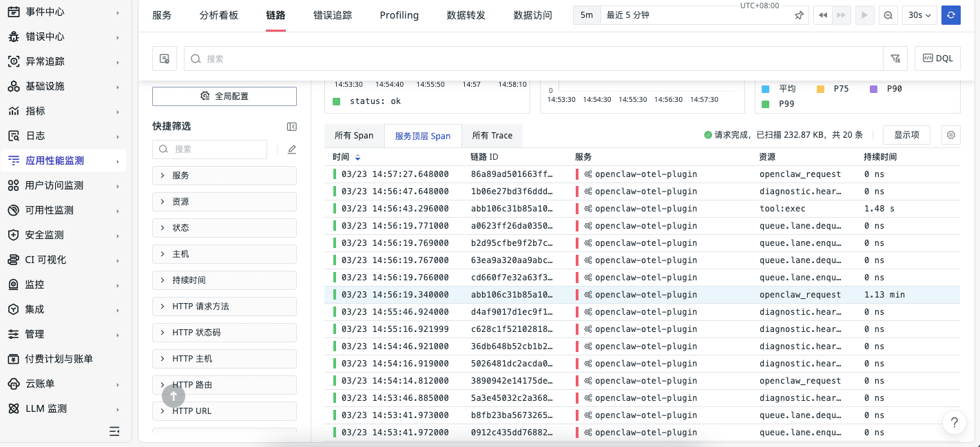980x447 pixels.
Task: Open the help question mark button
Action: point(954,423)
